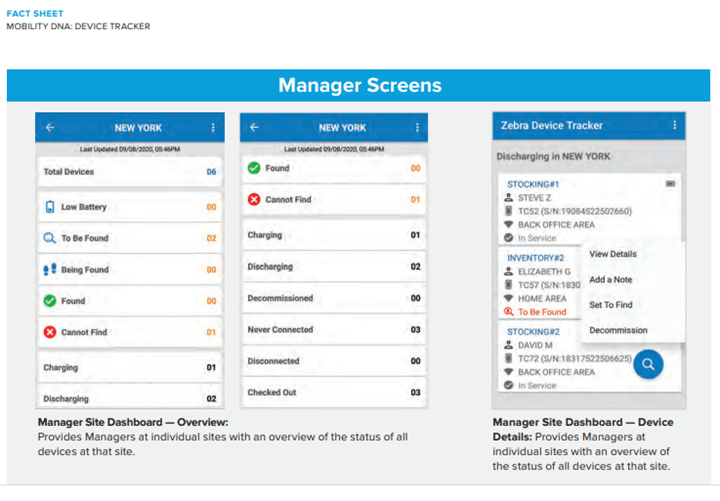720x501 pixels.
Task: Tap user icon beside DAVID M
Action: click(508, 345)
